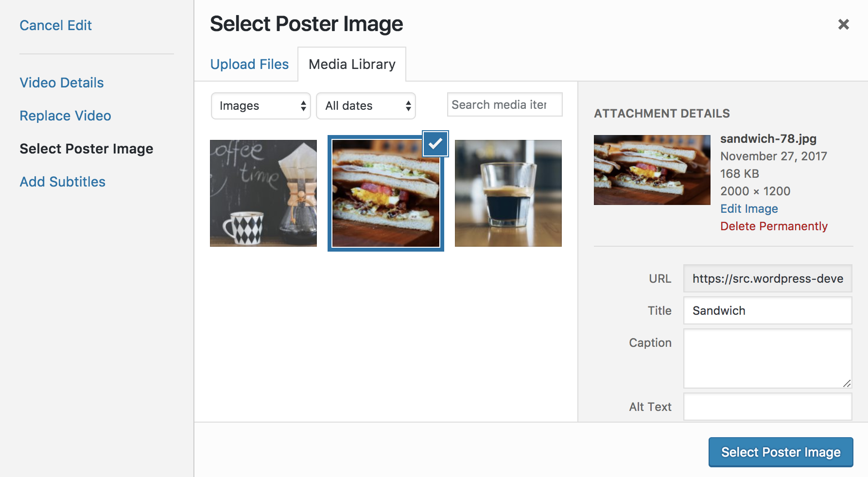
Task: Focus the Search media items field
Action: click(x=504, y=104)
